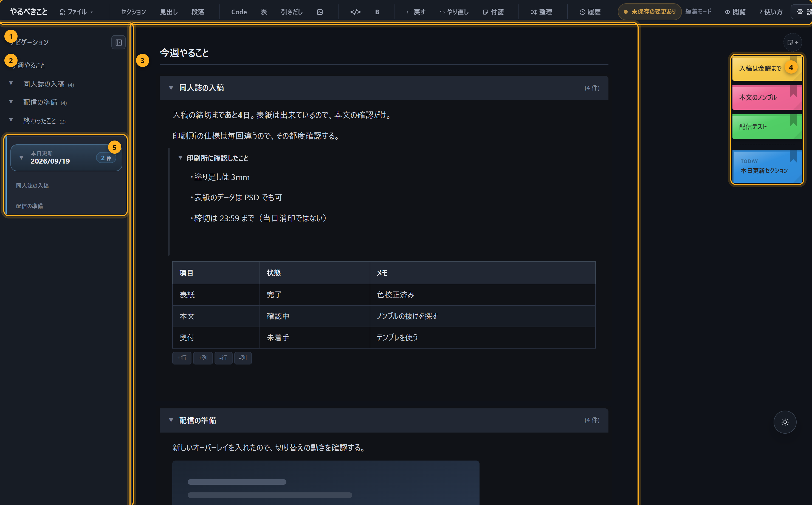Toggle bold B formatting
Screen dimensions: 812x505
click(x=377, y=12)
